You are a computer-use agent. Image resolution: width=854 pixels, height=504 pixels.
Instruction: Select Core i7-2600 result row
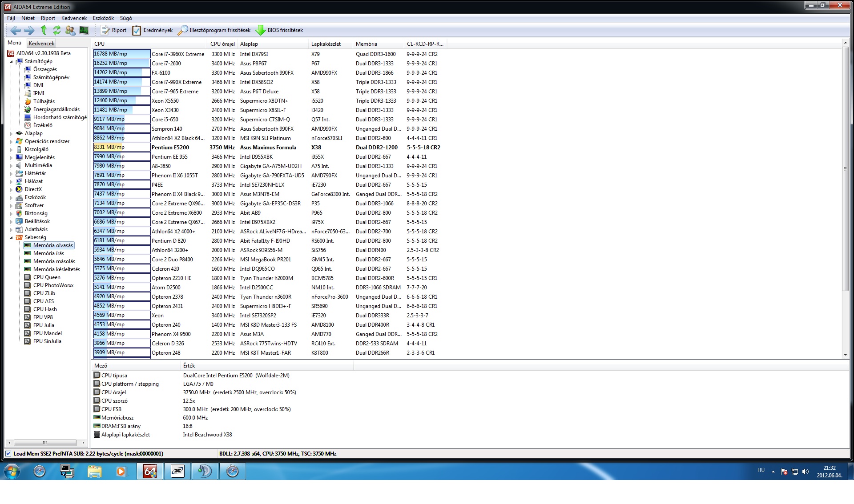[x=269, y=63]
